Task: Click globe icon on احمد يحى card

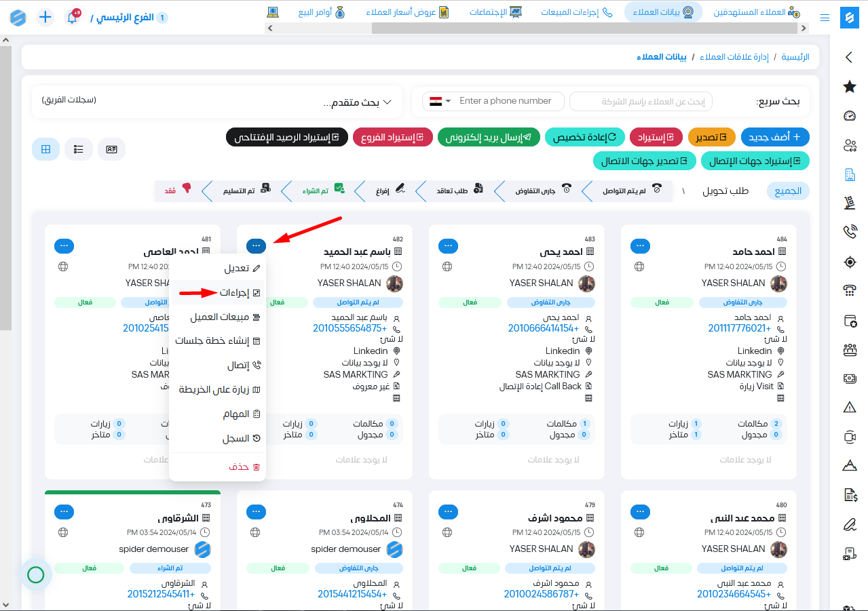Action: point(447,267)
